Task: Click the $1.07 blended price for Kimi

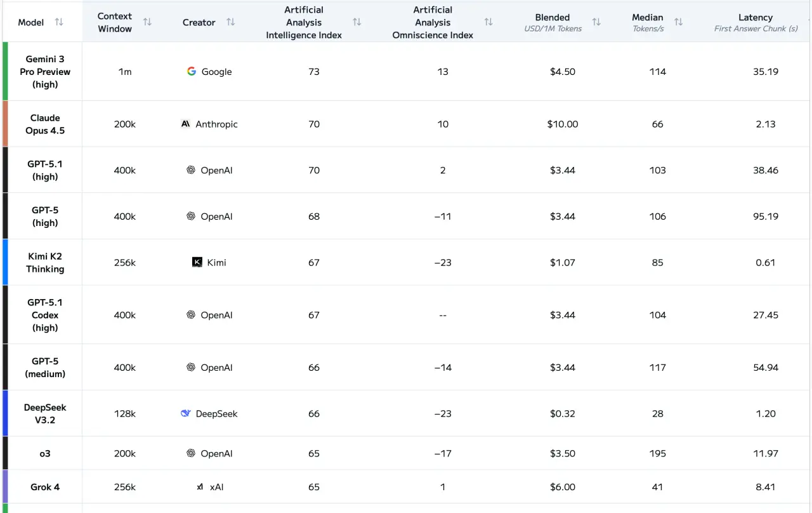Action: coord(563,262)
